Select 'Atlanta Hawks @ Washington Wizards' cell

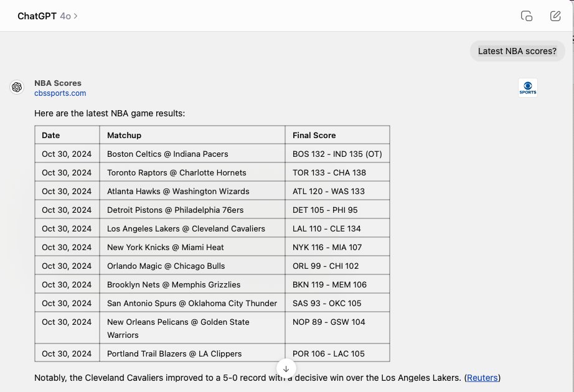[192, 191]
